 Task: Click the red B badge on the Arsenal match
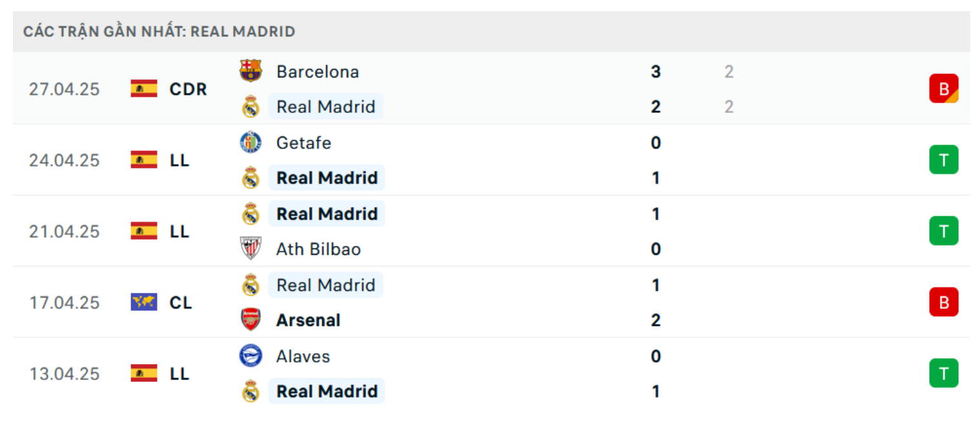click(944, 302)
